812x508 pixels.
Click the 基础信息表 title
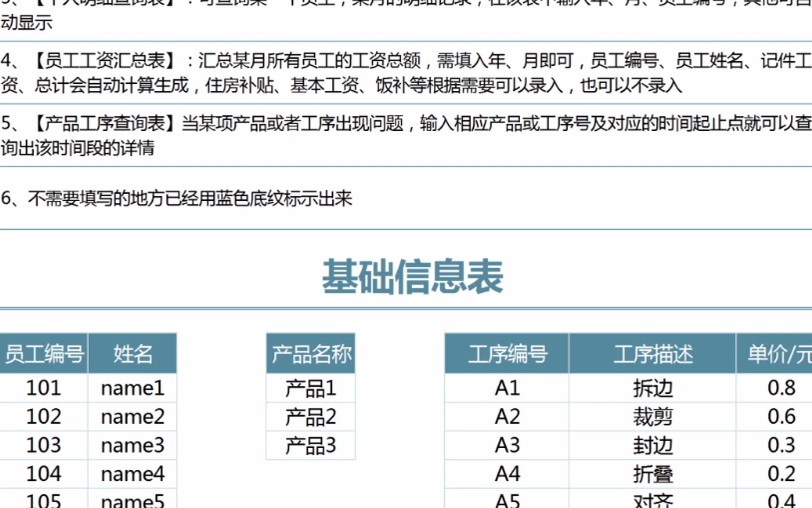pos(413,277)
